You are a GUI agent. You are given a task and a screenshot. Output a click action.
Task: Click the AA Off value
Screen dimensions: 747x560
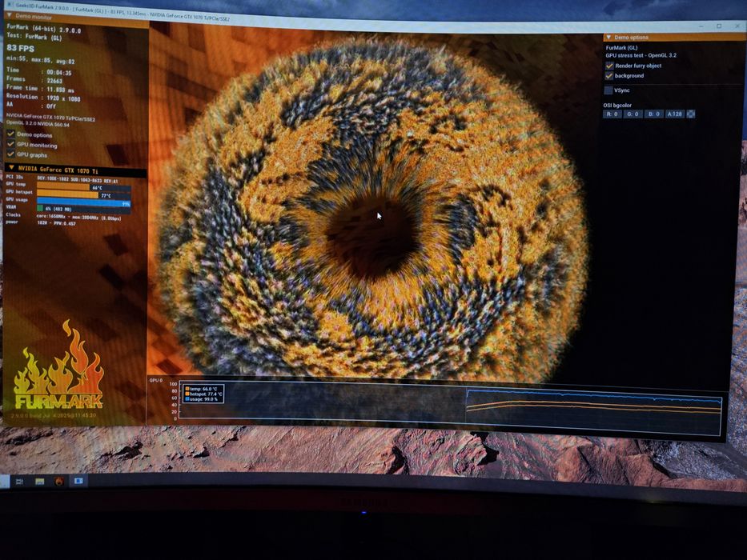[x=51, y=106]
